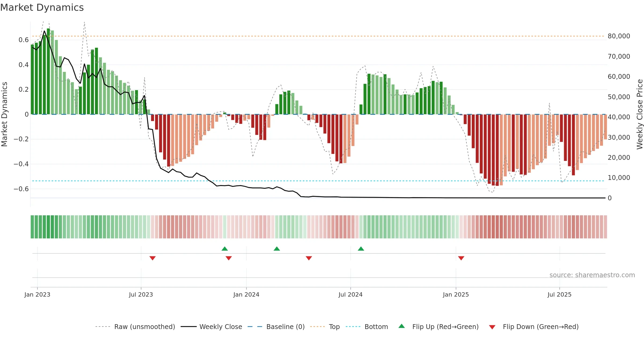Screen dimensions: 644x362
Task: Click the 20,000 price axis tick
Action: tap(619, 157)
